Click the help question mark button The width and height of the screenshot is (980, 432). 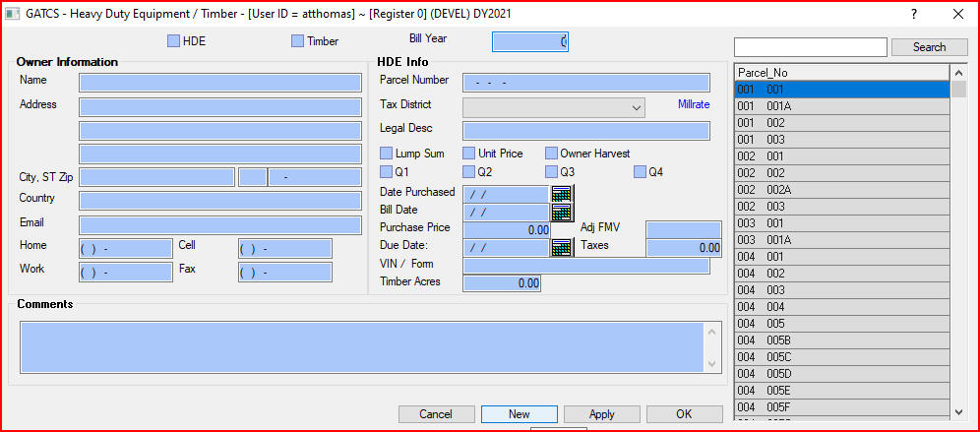coord(913,14)
